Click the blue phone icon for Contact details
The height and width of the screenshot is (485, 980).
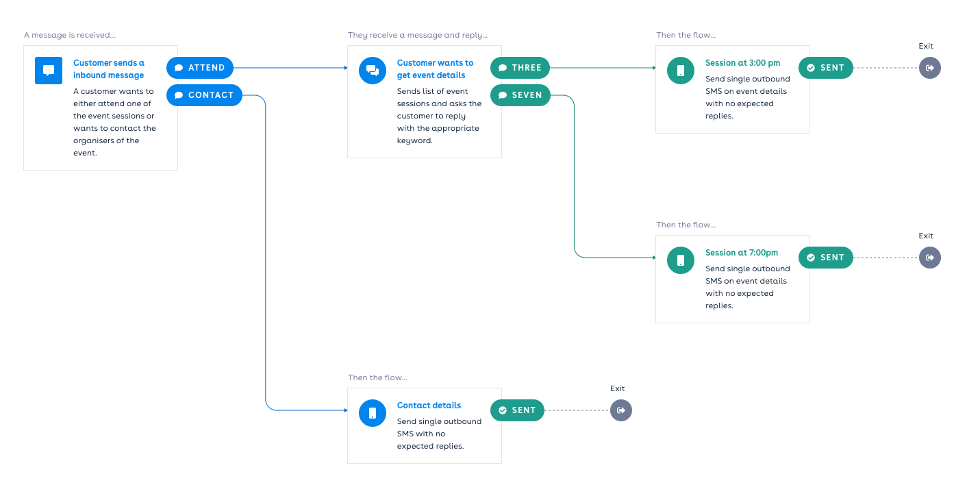click(373, 413)
